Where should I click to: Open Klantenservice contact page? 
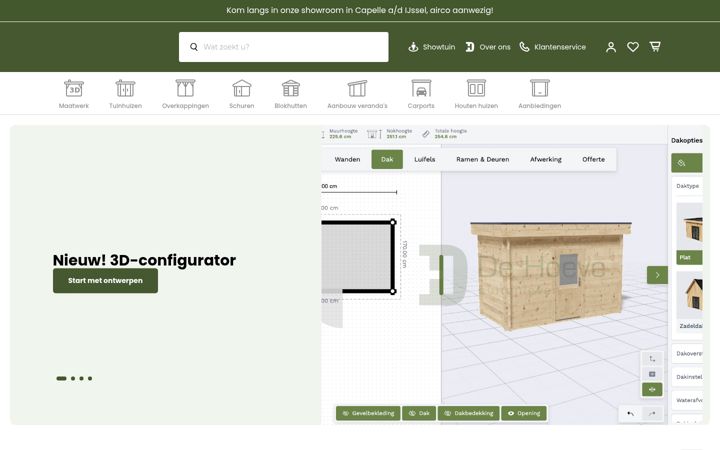(552, 47)
